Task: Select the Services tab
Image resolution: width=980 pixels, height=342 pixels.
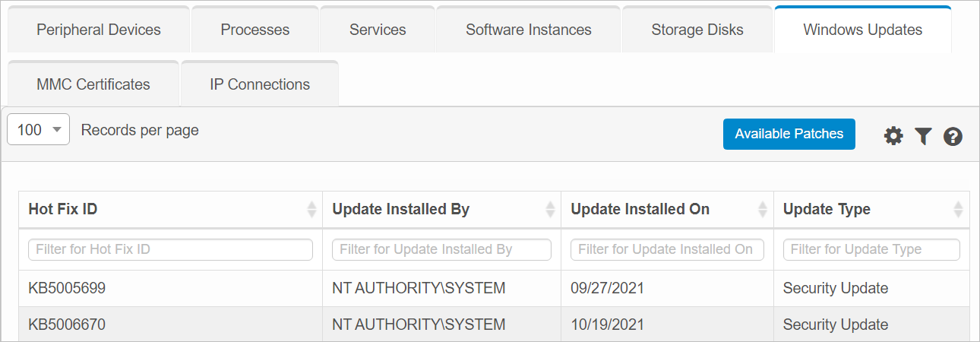Action: click(378, 30)
